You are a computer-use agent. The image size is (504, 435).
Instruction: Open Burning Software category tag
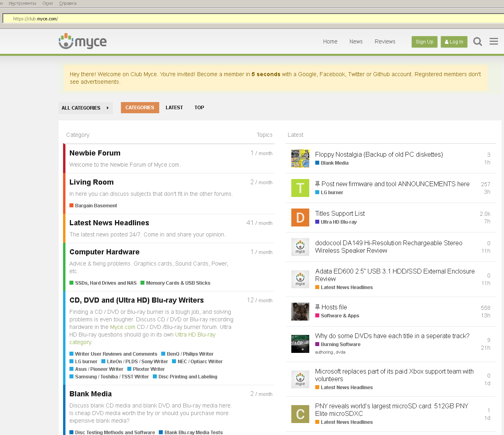click(338, 344)
